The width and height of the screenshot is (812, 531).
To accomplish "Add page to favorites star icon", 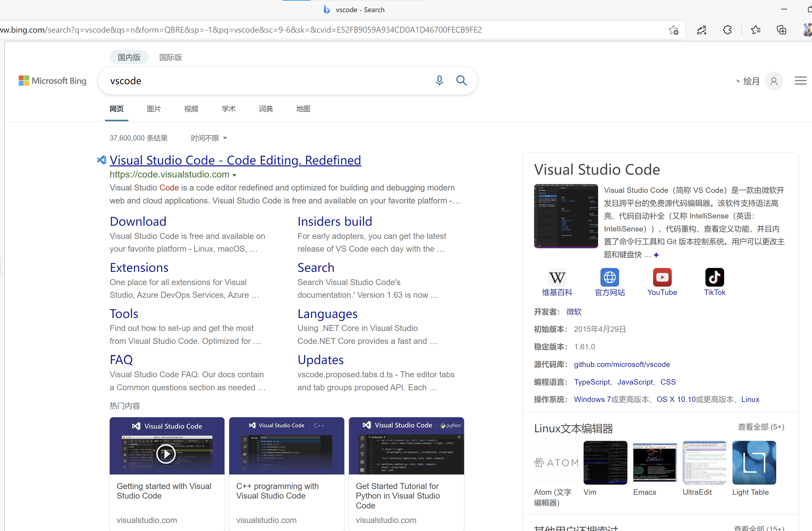I will (674, 30).
